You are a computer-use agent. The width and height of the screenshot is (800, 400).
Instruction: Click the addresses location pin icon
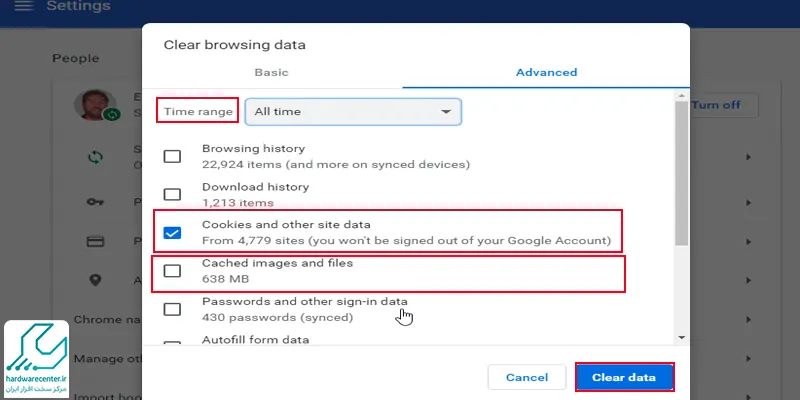(x=96, y=281)
